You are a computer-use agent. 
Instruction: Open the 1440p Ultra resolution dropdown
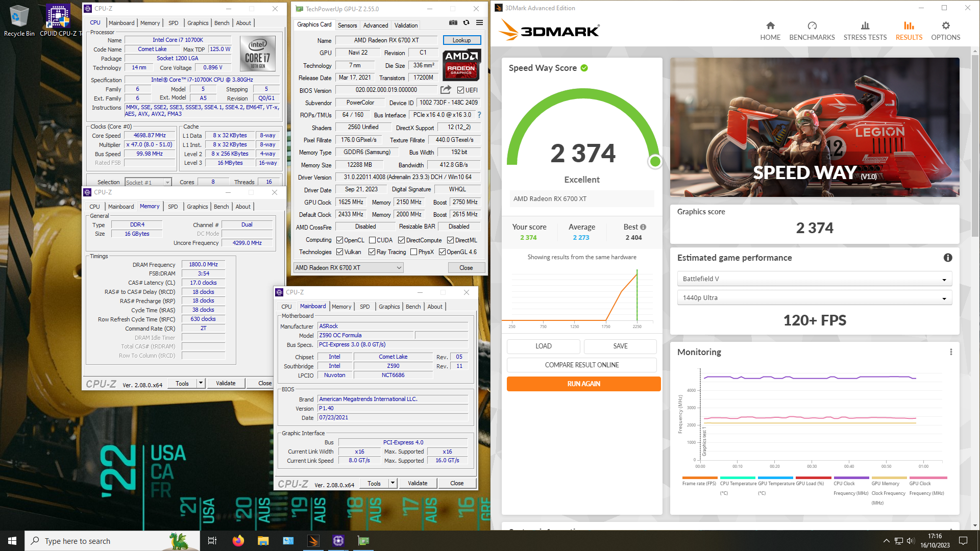pyautogui.click(x=814, y=298)
